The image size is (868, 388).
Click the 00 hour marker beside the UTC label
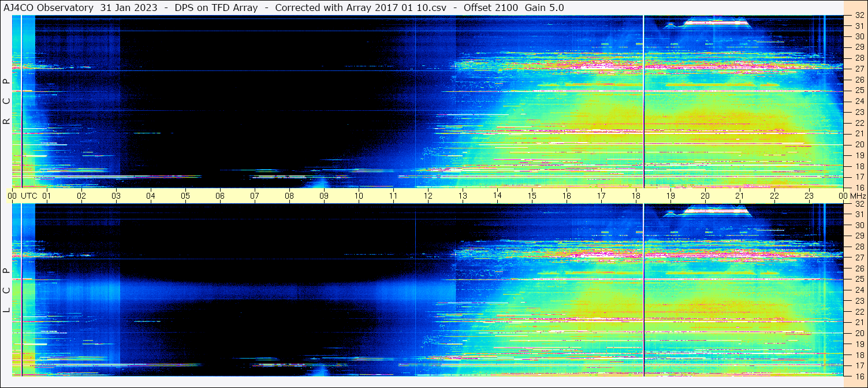click(x=12, y=196)
